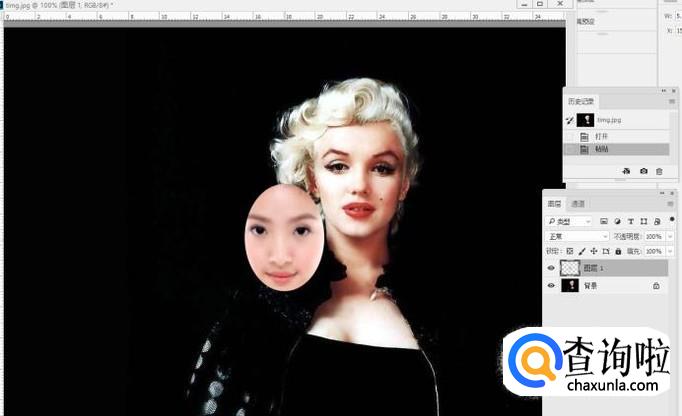The width and height of the screenshot is (682, 416).
Task: Toggle the adjustment layer filter icon
Action: point(617,221)
